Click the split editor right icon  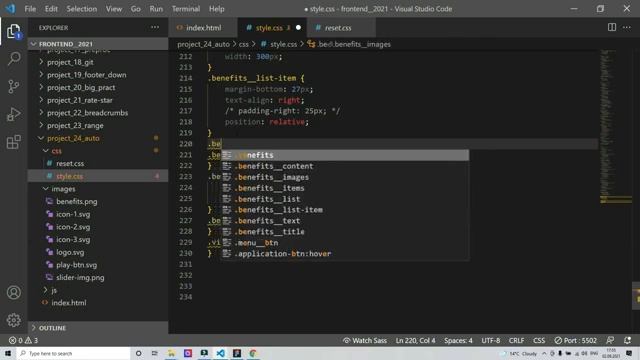[x=611, y=27]
